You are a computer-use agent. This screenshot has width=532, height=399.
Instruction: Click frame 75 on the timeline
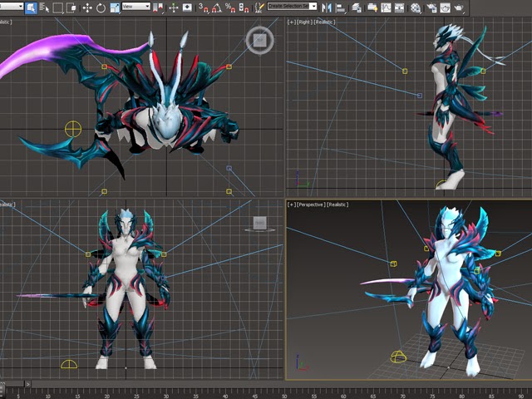tap(432, 396)
